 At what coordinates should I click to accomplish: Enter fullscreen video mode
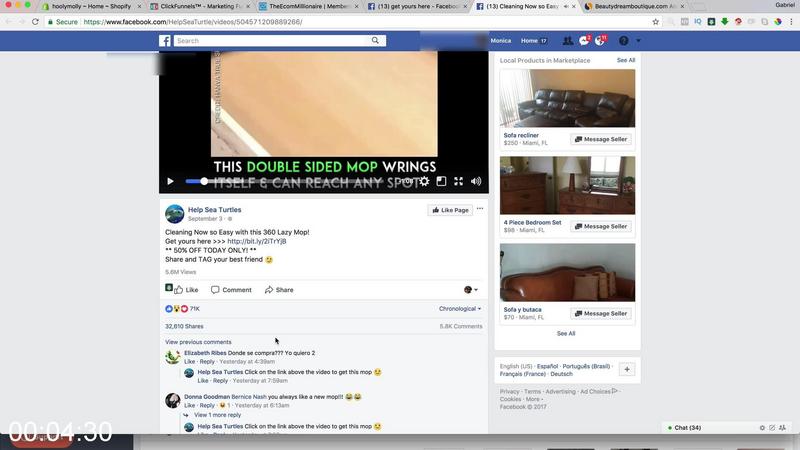pos(459,181)
